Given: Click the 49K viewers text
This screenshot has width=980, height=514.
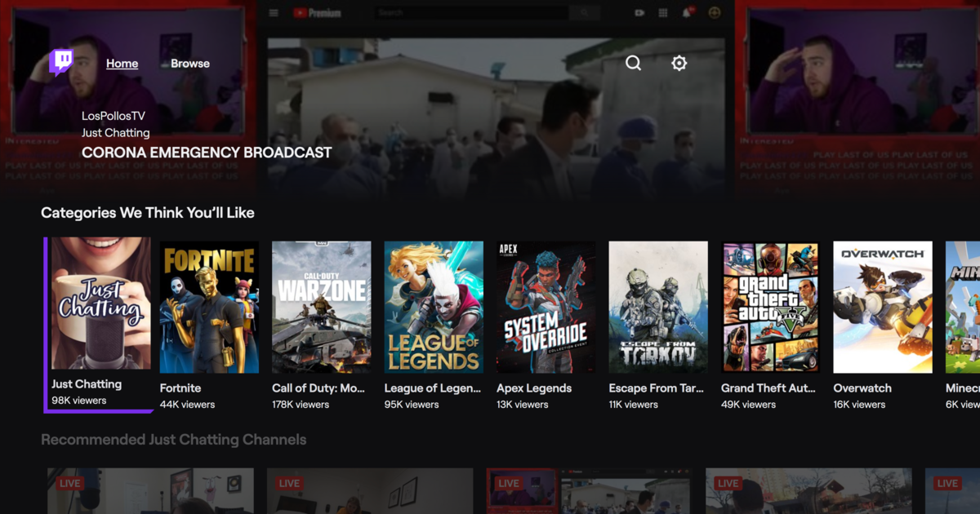Looking at the screenshot, I should point(748,405).
